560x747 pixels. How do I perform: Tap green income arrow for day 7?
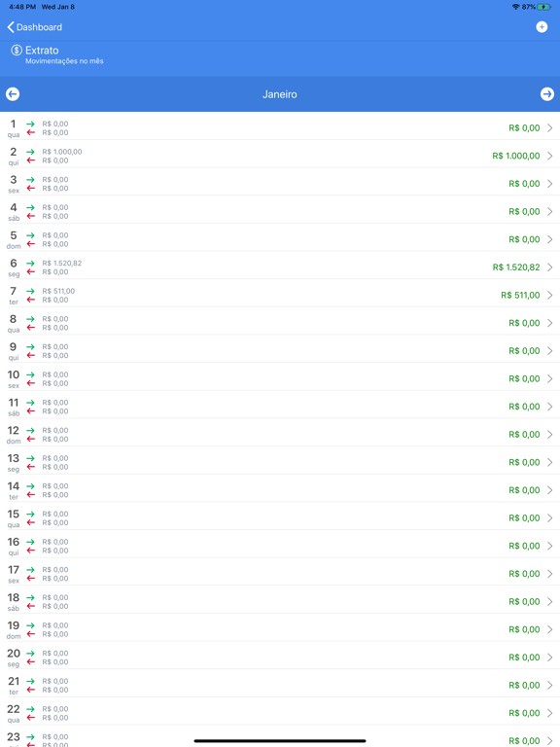tap(30, 291)
